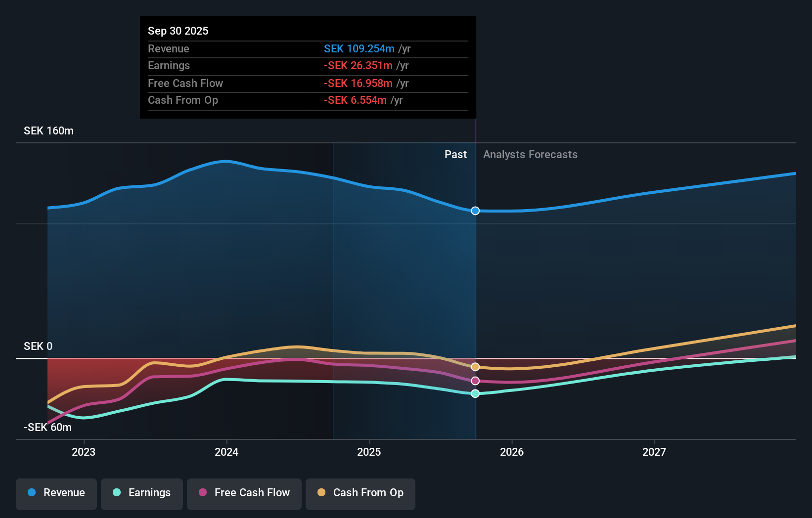Image resolution: width=812 pixels, height=518 pixels.
Task: Click the Cash From Op legend button
Action: coord(360,493)
